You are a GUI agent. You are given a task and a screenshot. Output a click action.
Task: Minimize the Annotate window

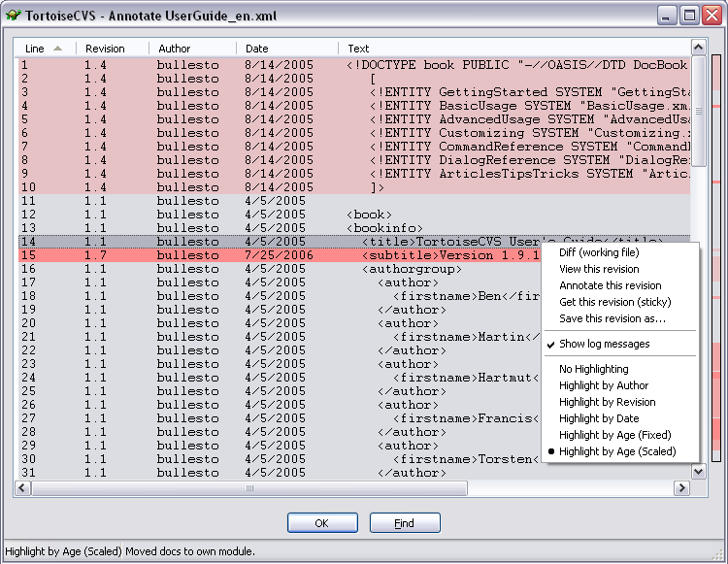coord(666,16)
